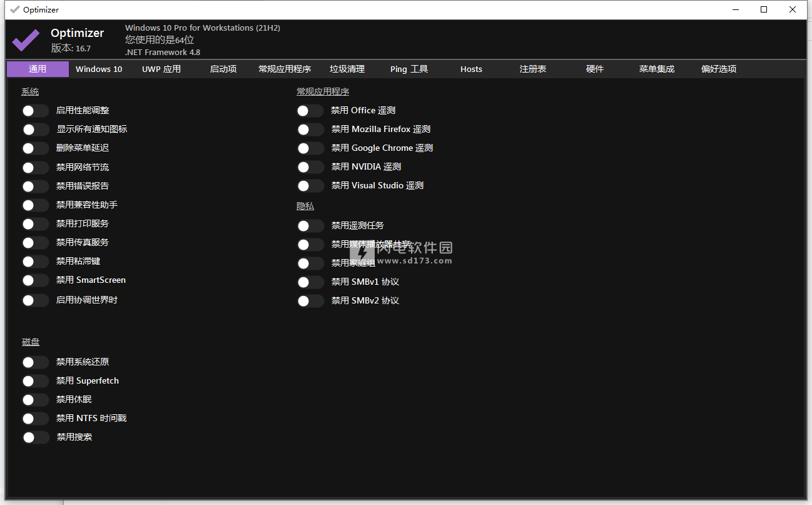Switch to the 硬件 tab

595,69
